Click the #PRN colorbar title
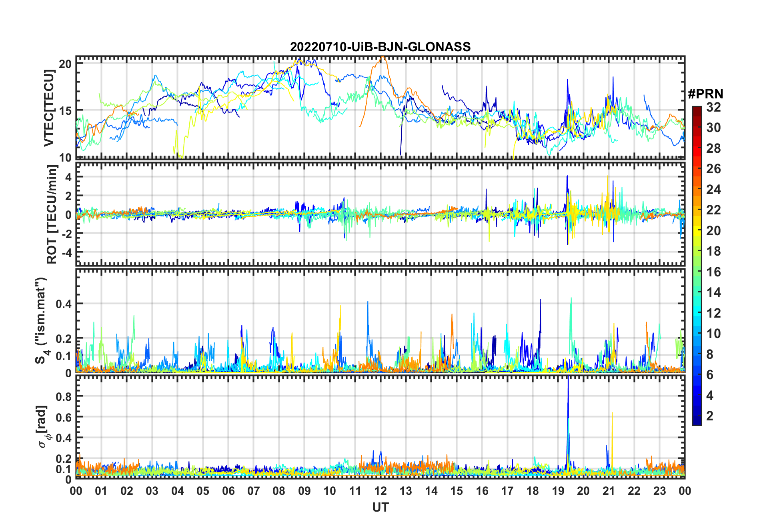 pos(705,94)
